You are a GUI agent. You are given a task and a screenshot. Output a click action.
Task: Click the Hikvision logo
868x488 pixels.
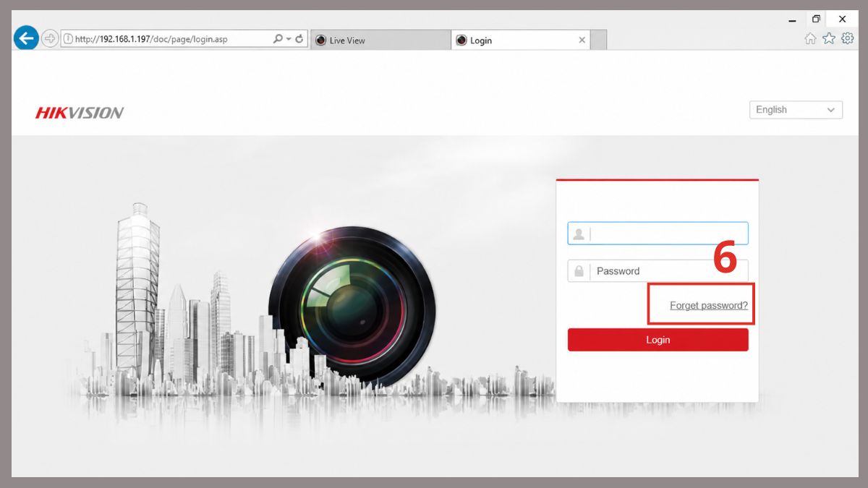[x=80, y=113]
